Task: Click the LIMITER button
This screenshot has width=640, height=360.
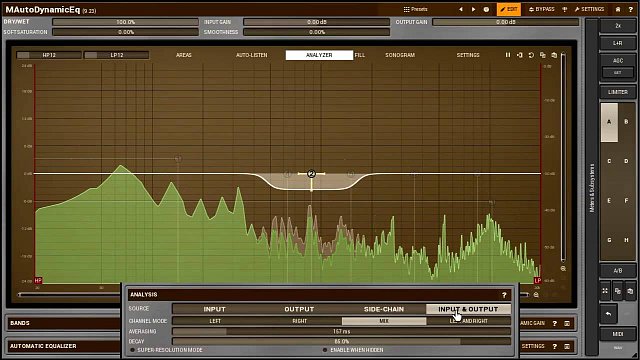Action: coord(618,92)
